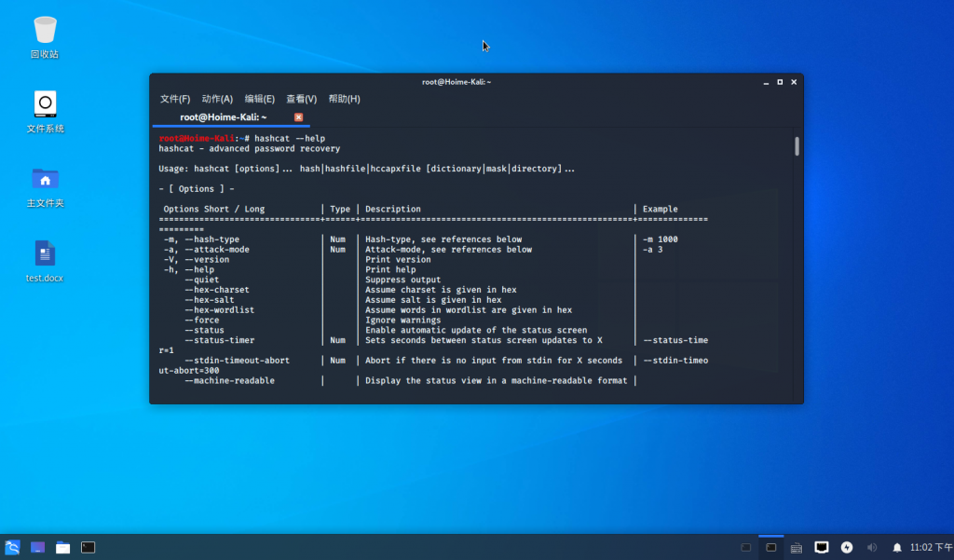This screenshot has height=560, width=954.
Task: Click 'Attack-mode, see references below' description
Action: pos(448,250)
